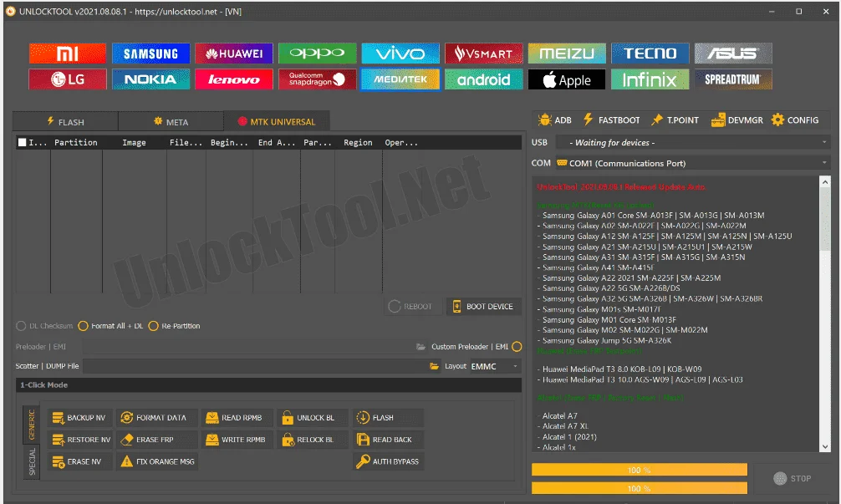Select the Qualcomm Snapdragon tile
The width and height of the screenshot is (841, 504).
(318, 79)
